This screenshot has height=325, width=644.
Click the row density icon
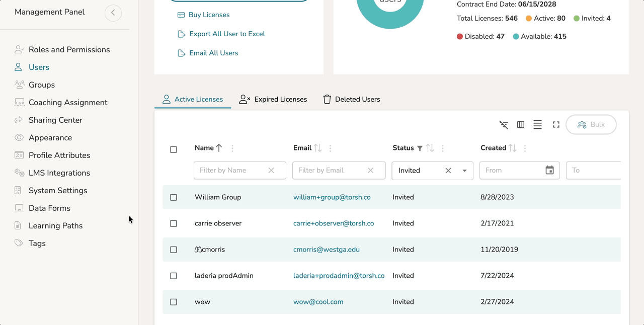537,125
